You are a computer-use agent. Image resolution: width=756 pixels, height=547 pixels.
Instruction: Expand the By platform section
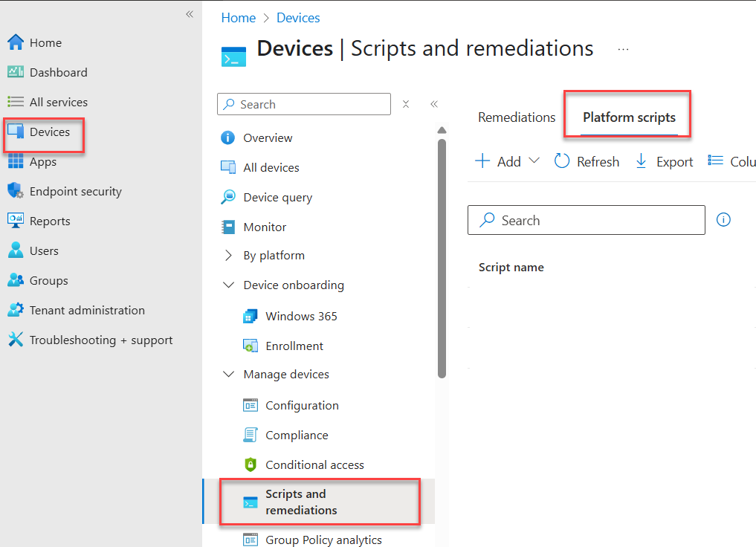228,256
